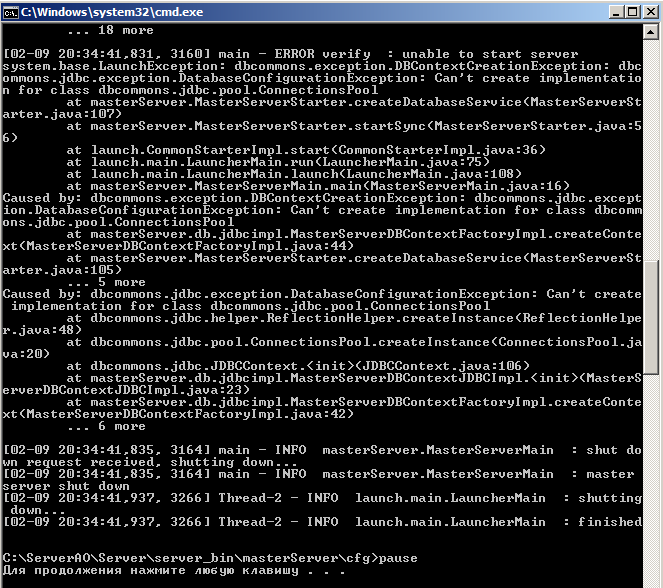Click the "... 5 more" line
663x588 pixels.
click(x=106, y=282)
